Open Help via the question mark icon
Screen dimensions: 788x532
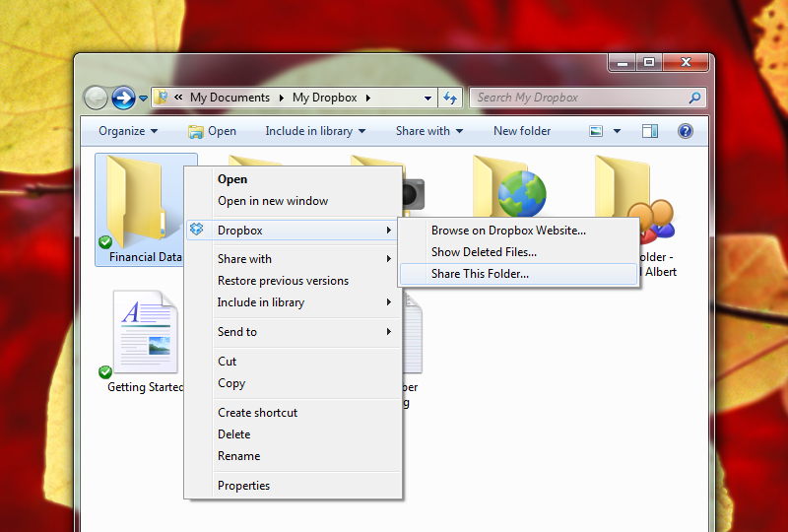(x=686, y=131)
